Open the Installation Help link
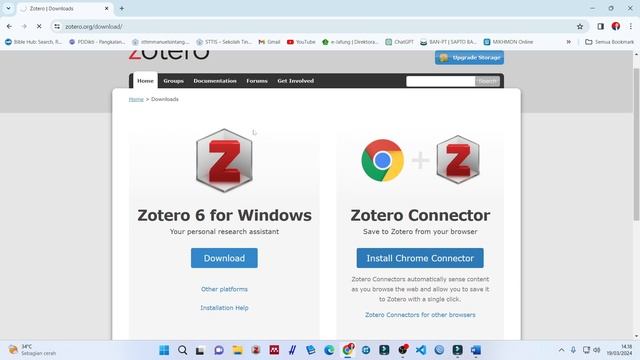The height and width of the screenshot is (360, 640). coord(224,308)
